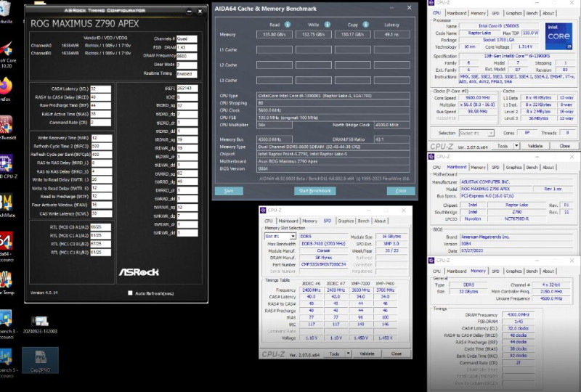Click Start Benchmark in AIDA64
Viewport: 581px width, 392px height.
315,191
